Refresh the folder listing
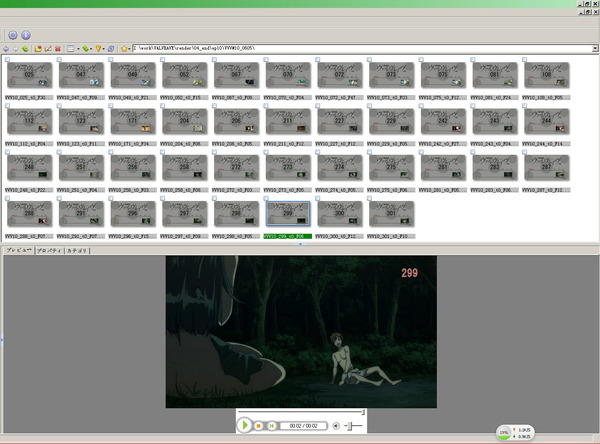600x444 pixels. tap(111, 49)
